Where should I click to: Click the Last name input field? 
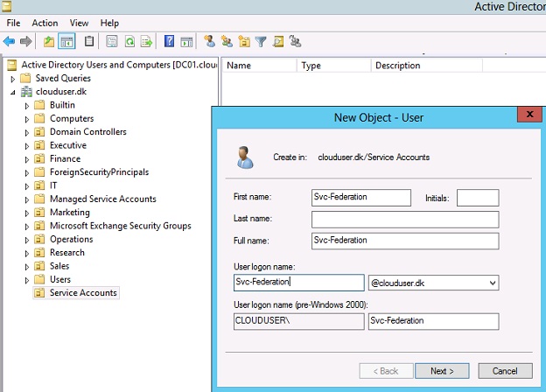[x=405, y=220]
